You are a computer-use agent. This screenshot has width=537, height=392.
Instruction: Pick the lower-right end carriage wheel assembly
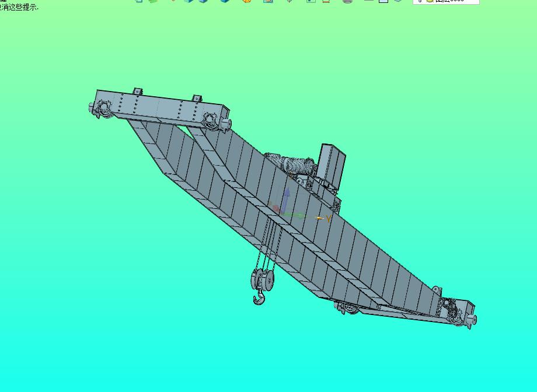(x=458, y=313)
